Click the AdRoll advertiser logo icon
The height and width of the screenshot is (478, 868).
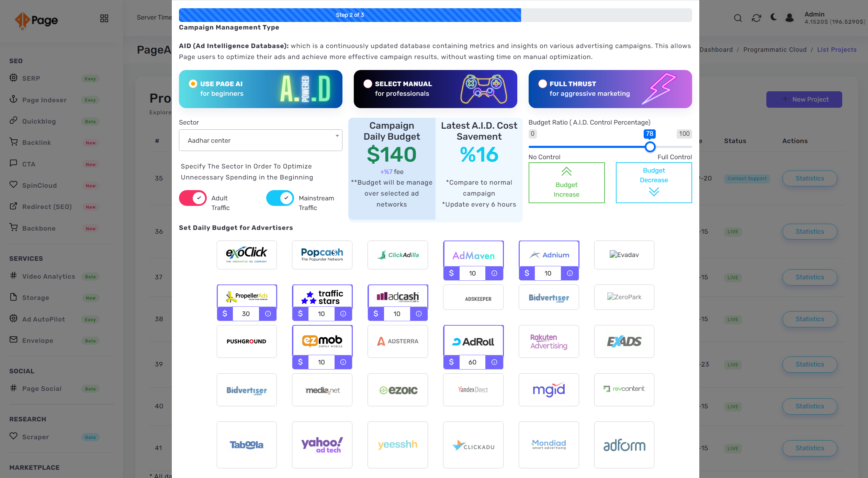473,341
